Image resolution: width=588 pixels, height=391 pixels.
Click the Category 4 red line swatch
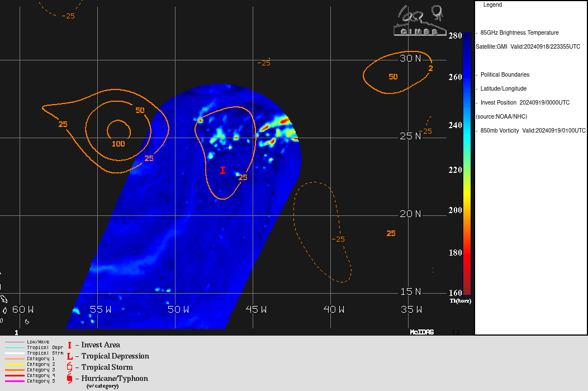pyautogui.click(x=15, y=375)
